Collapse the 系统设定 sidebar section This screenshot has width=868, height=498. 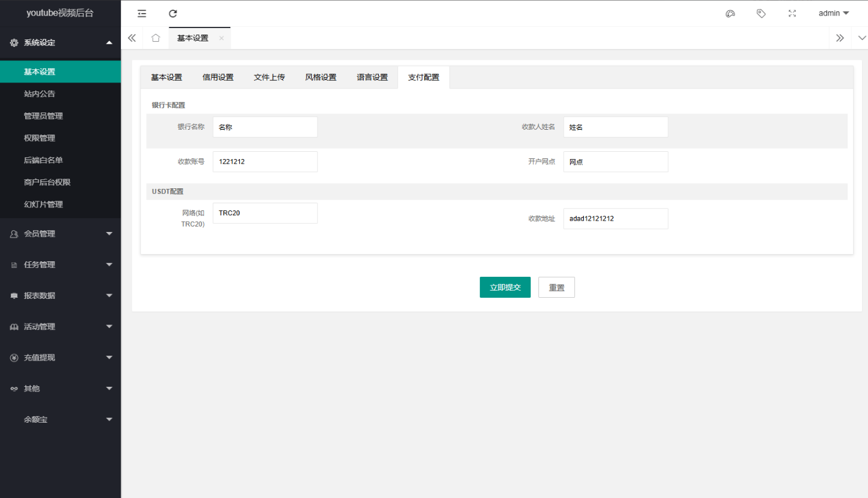click(x=60, y=42)
